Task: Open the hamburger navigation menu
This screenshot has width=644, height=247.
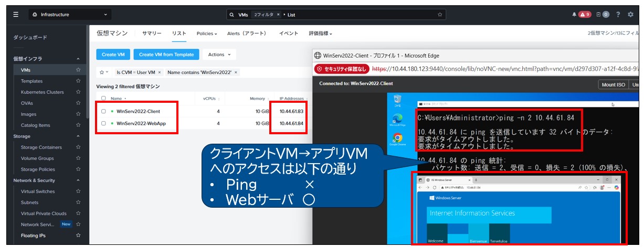Action: click(x=16, y=15)
